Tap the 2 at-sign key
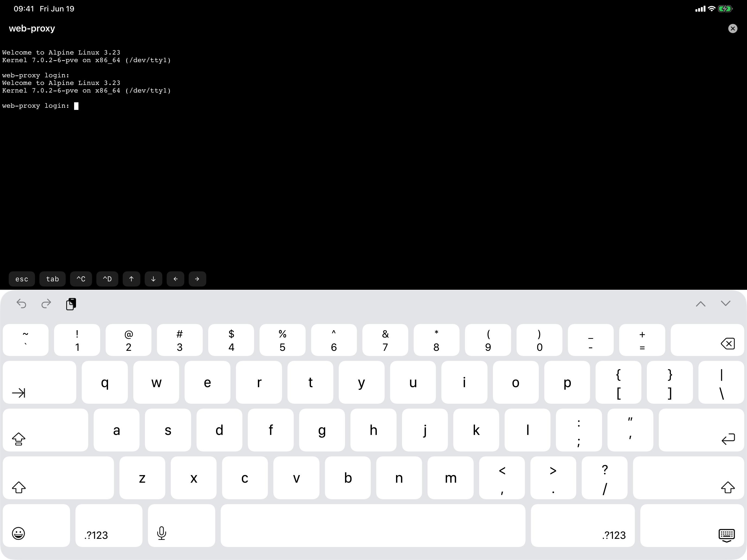This screenshot has width=747, height=560. tap(128, 340)
